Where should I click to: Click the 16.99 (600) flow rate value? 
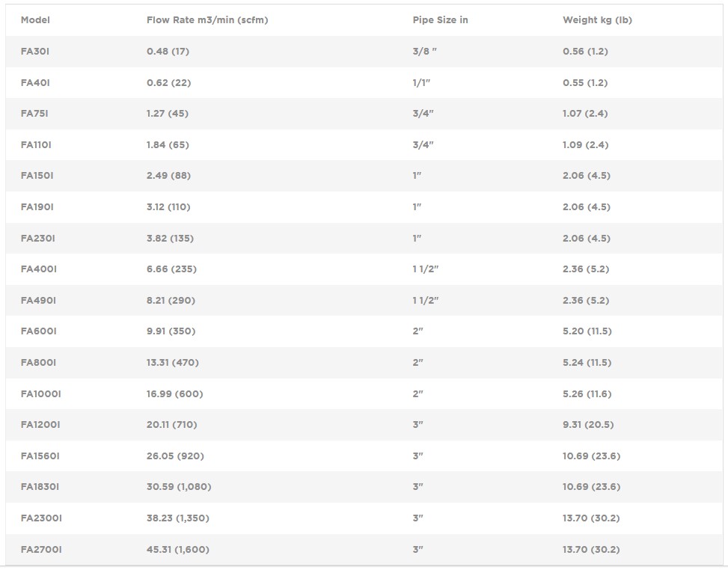click(174, 394)
